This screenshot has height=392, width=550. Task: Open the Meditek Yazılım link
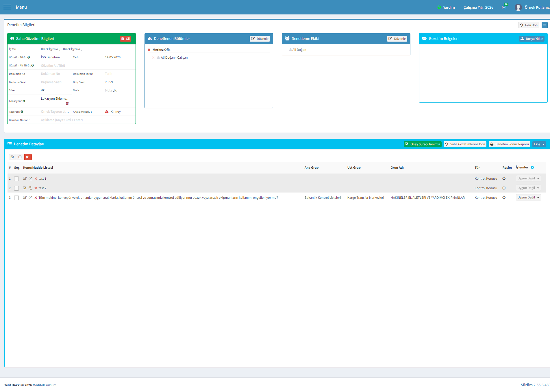[x=45, y=385]
